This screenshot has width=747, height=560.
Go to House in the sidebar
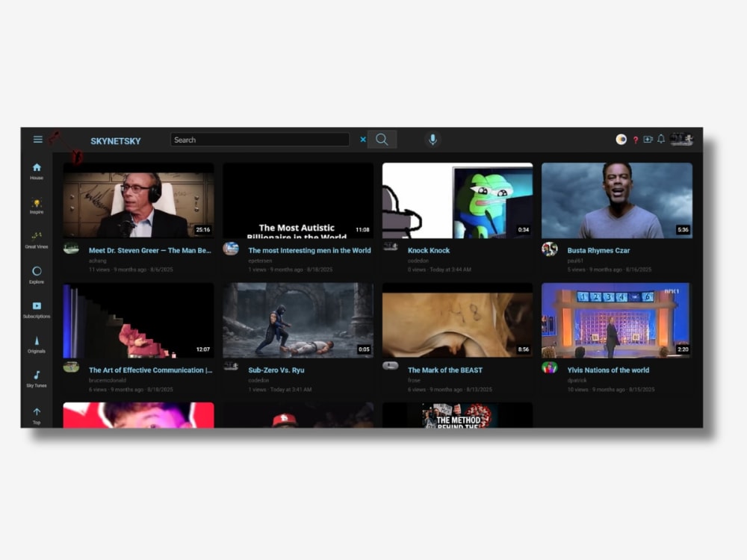point(37,171)
